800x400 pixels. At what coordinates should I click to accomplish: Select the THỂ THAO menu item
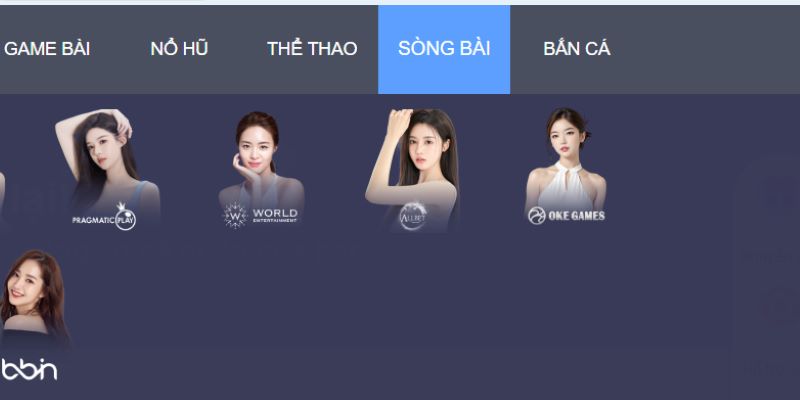(312, 49)
